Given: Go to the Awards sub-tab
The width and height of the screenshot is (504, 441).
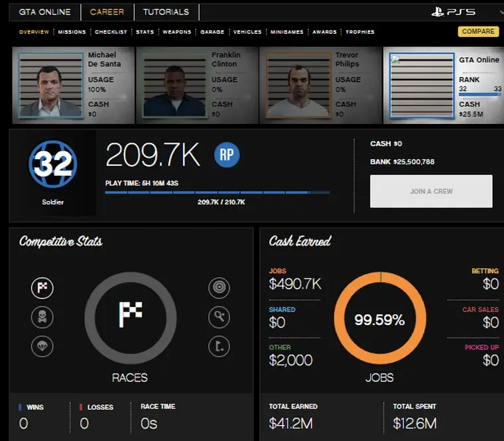Looking at the screenshot, I should coord(324,32).
